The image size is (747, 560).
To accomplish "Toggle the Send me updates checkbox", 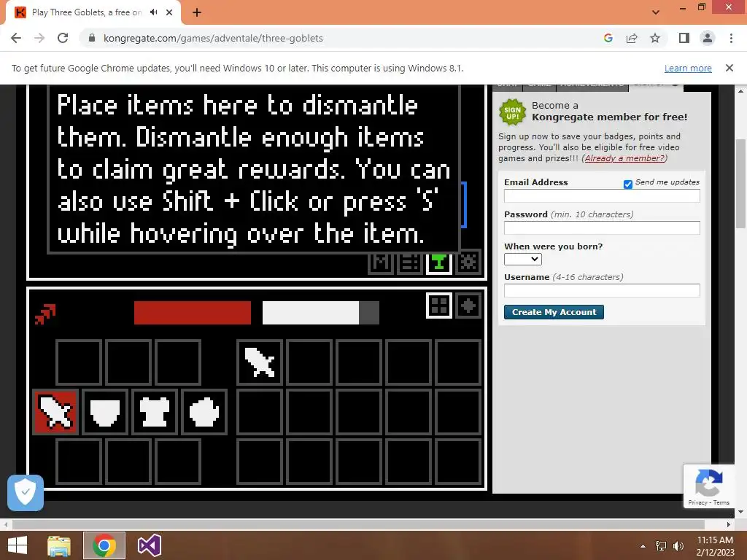I will click(628, 184).
